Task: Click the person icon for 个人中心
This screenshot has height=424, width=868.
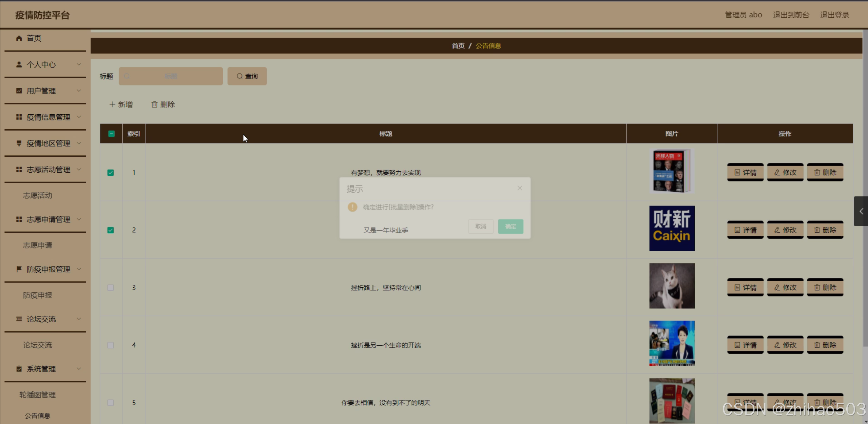Action: point(19,64)
